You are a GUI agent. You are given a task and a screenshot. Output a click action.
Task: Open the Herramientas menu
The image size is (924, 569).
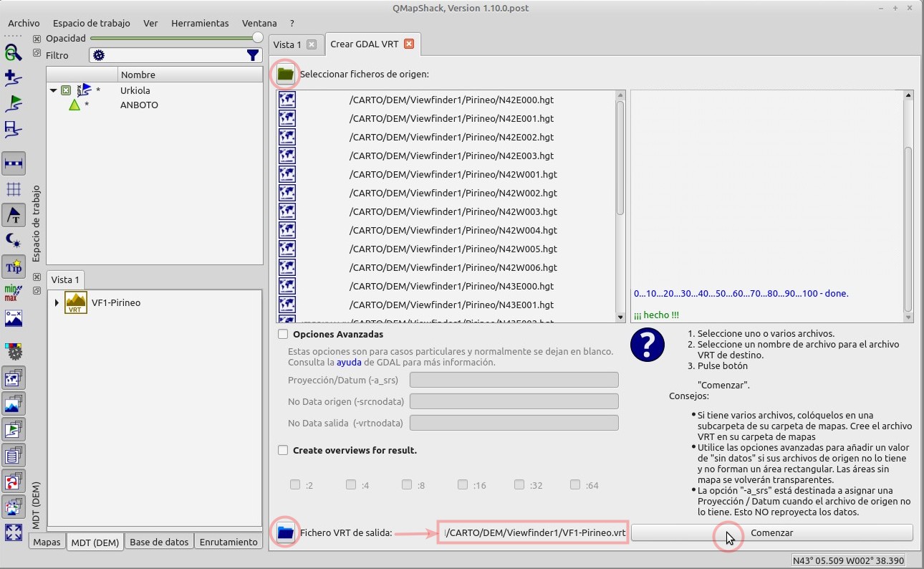(200, 23)
